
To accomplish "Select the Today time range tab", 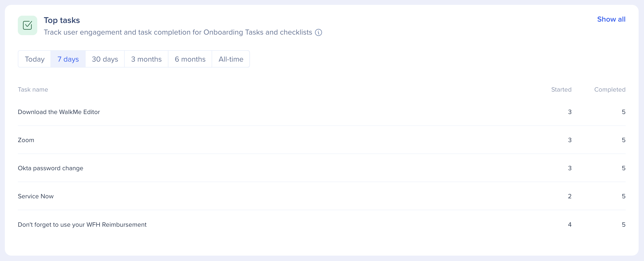I will click(x=35, y=59).
